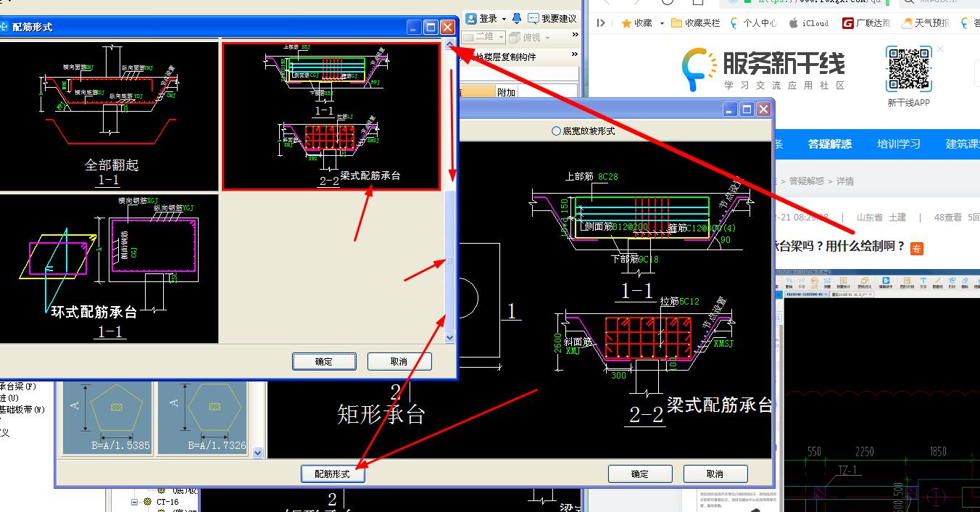Open the 个人中心 bookmark
The width and height of the screenshot is (980, 512).
tap(753, 23)
